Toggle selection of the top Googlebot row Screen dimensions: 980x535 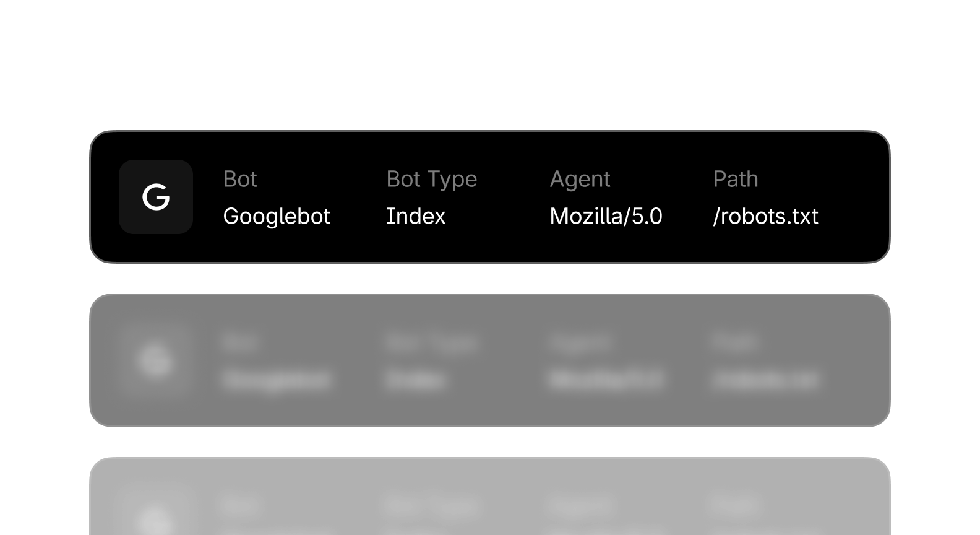click(x=490, y=197)
